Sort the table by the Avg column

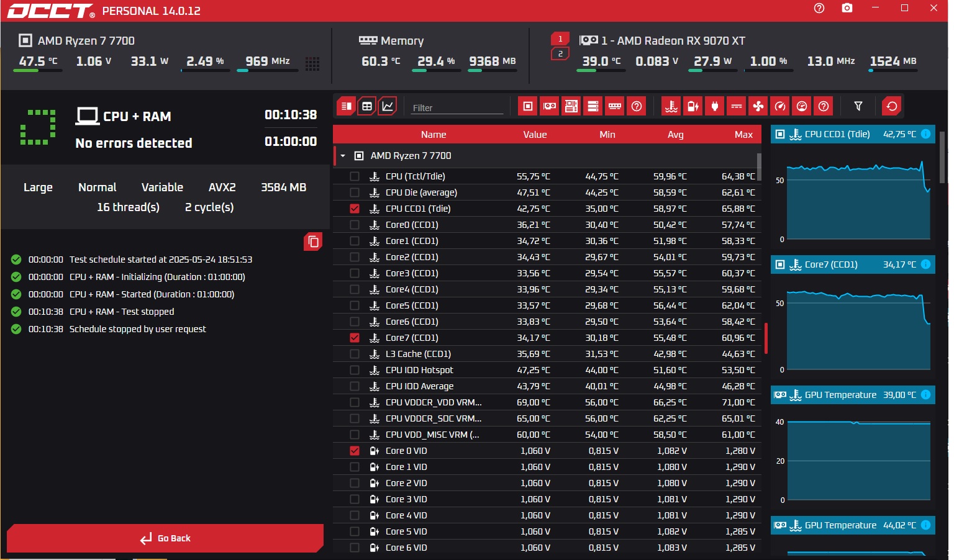click(676, 134)
